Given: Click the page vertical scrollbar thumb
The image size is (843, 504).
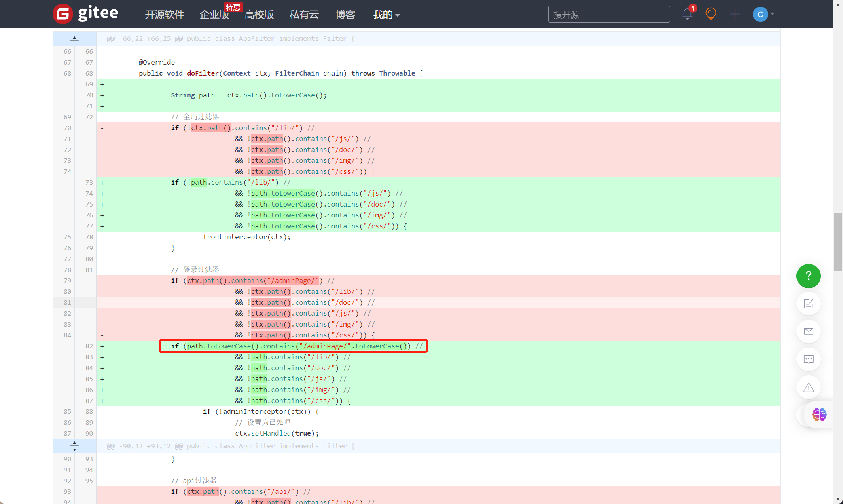Looking at the screenshot, I should coord(838,242).
